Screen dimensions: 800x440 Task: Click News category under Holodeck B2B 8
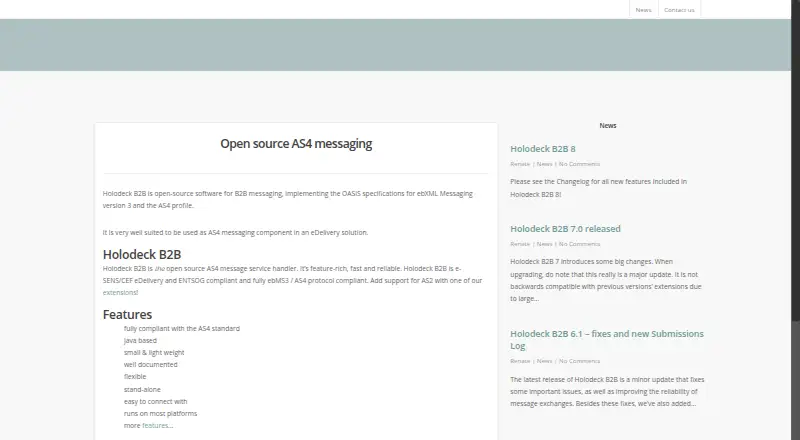544,164
